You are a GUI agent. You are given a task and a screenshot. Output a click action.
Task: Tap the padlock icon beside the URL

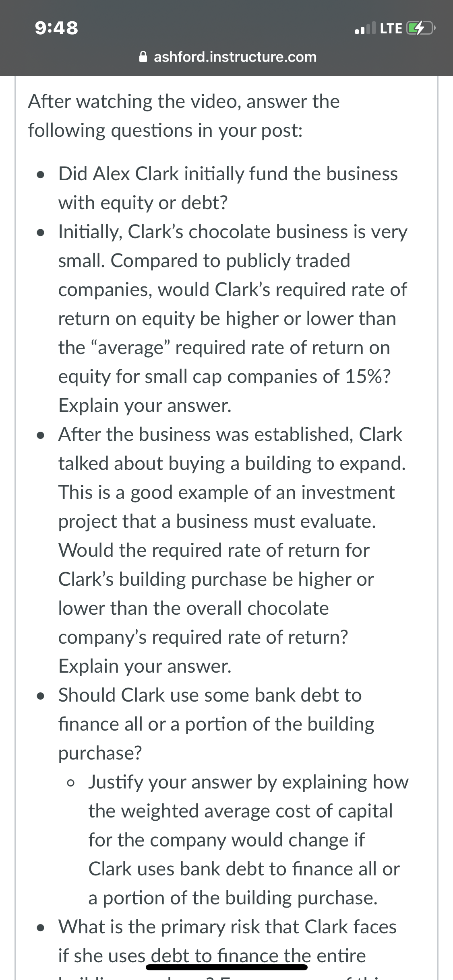pos(143,57)
